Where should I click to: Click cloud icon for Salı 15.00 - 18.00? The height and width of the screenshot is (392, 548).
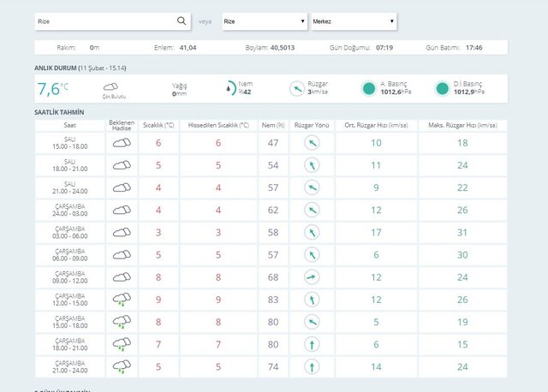pyautogui.click(x=122, y=142)
